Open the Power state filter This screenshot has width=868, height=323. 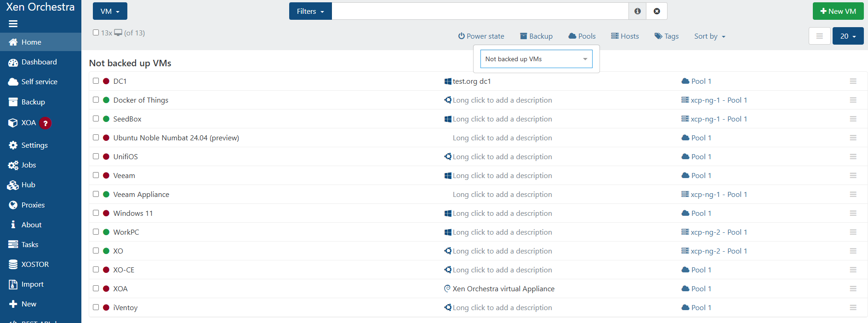coord(481,36)
